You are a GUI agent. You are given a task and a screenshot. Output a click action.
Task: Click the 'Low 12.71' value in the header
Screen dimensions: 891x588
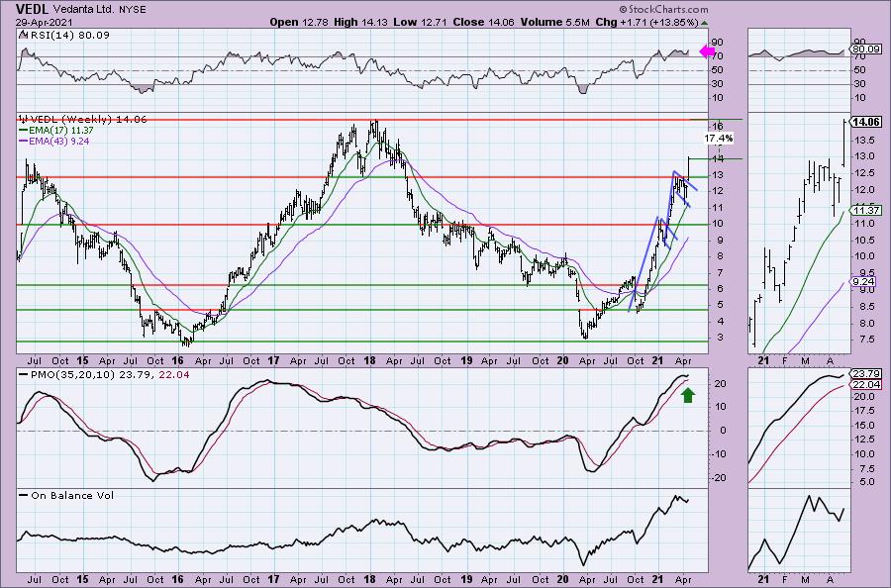420,22
